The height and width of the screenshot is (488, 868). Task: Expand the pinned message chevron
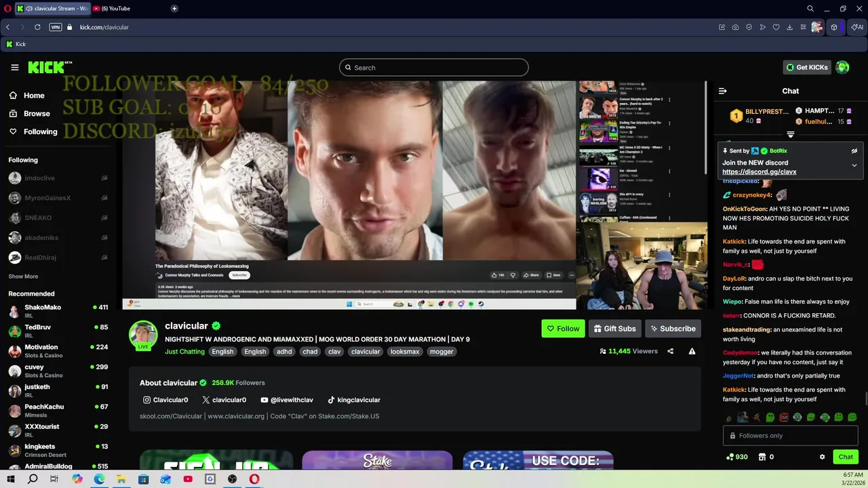pos(854,165)
